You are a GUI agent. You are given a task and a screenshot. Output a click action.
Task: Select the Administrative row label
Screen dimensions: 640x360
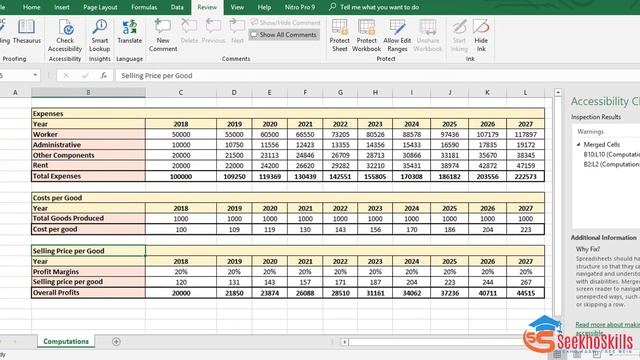[88, 145]
